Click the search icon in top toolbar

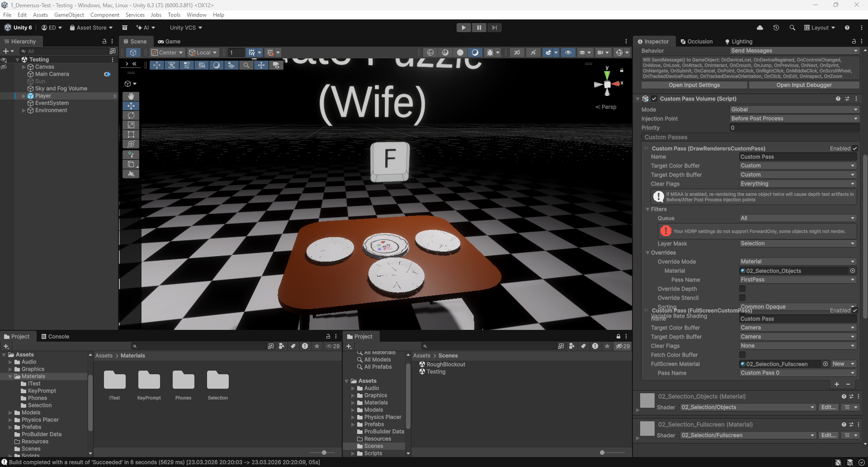tap(792, 28)
